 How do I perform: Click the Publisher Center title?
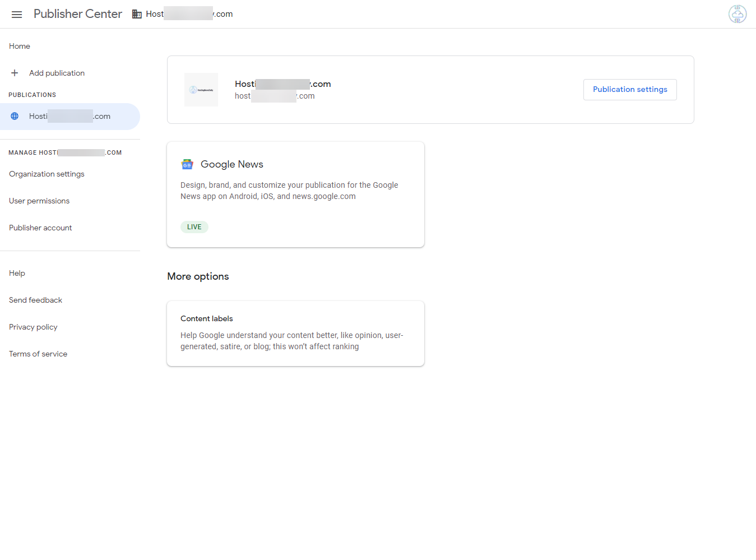[78, 14]
